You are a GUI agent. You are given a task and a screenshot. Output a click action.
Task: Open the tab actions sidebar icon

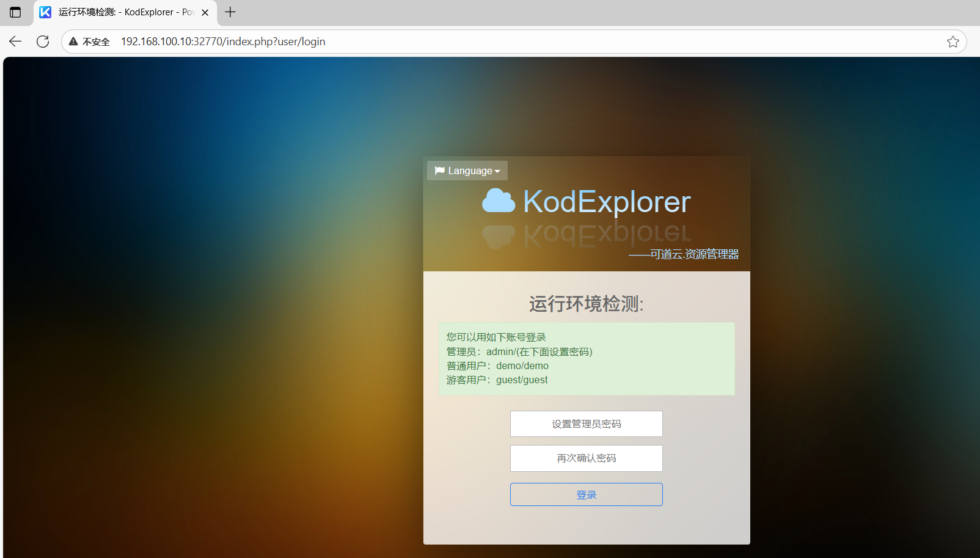point(15,12)
